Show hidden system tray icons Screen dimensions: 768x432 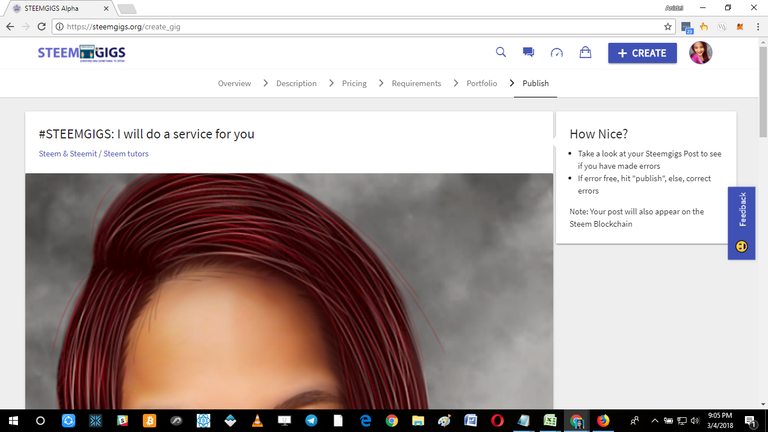(655, 421)
